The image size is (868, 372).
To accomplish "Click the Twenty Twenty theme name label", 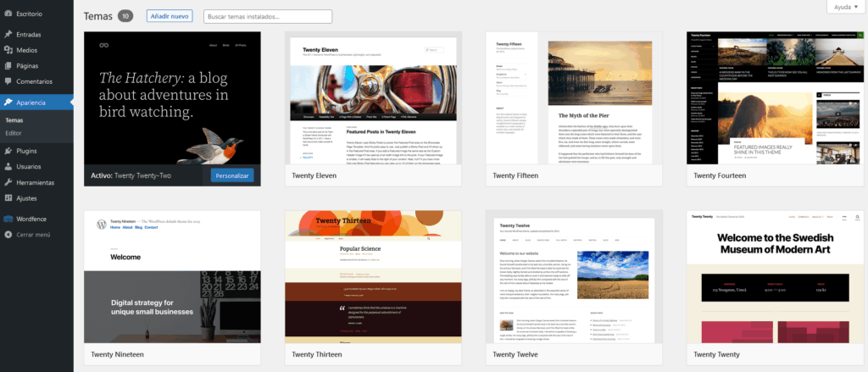I will pyautogui.click(x=716, y=354).
